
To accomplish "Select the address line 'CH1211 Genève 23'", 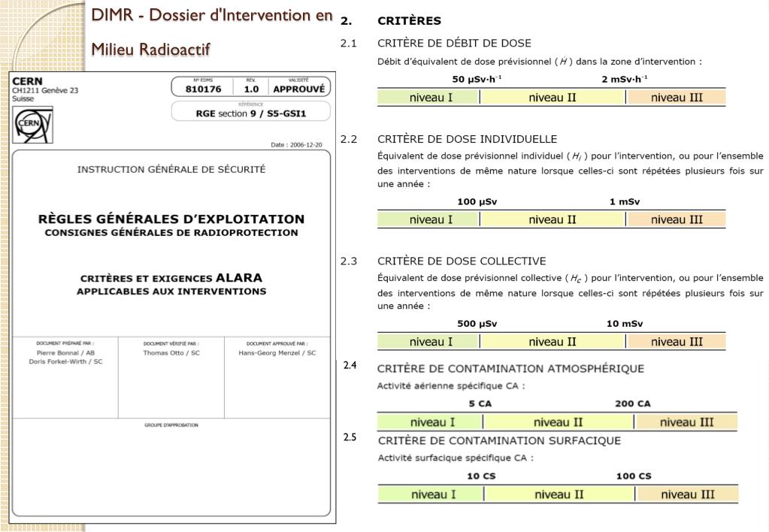I will pyautogui.click(x=45, y=90).
